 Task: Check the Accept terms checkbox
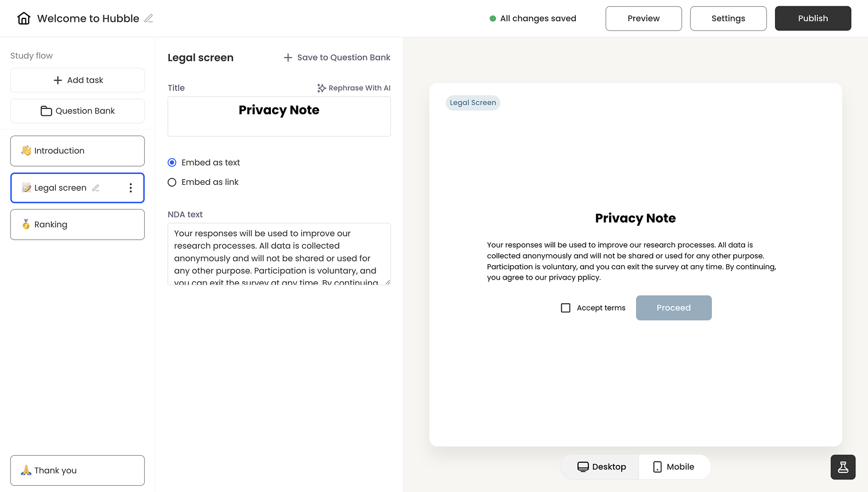click(565, 308)
